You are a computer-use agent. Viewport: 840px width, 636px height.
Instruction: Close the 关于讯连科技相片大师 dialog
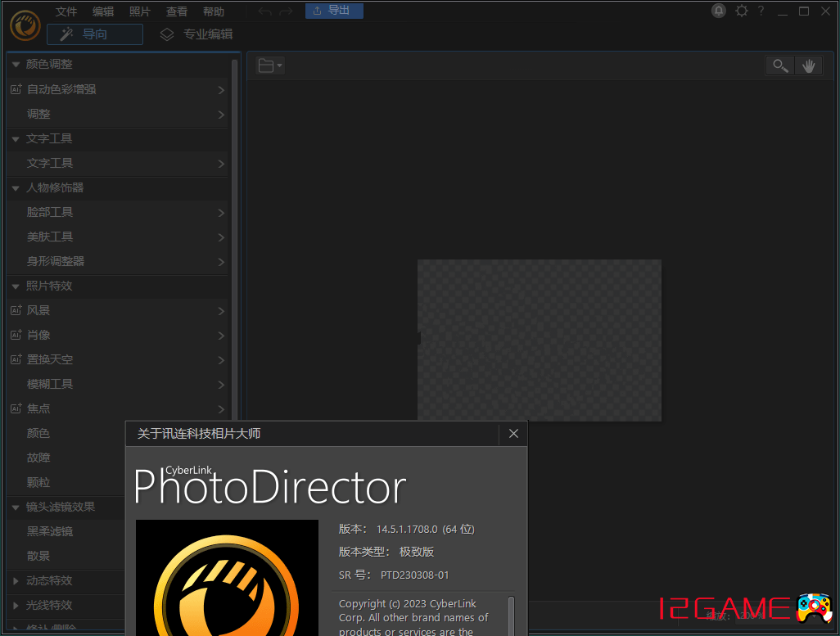pos(513,434)
